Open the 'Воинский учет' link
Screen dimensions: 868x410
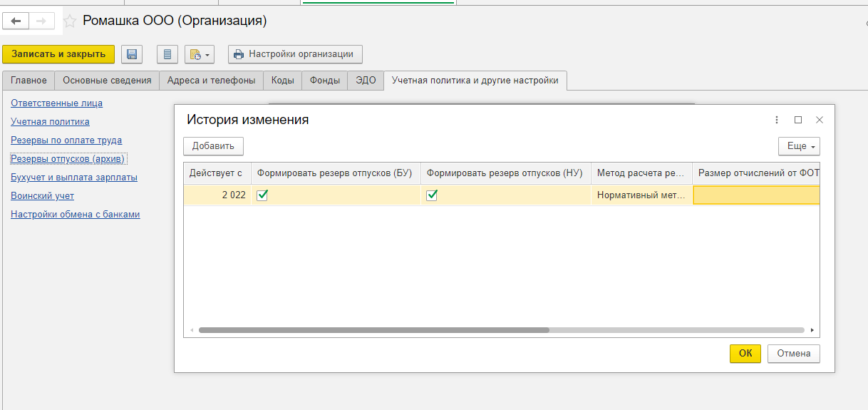(x=42, y=196)
